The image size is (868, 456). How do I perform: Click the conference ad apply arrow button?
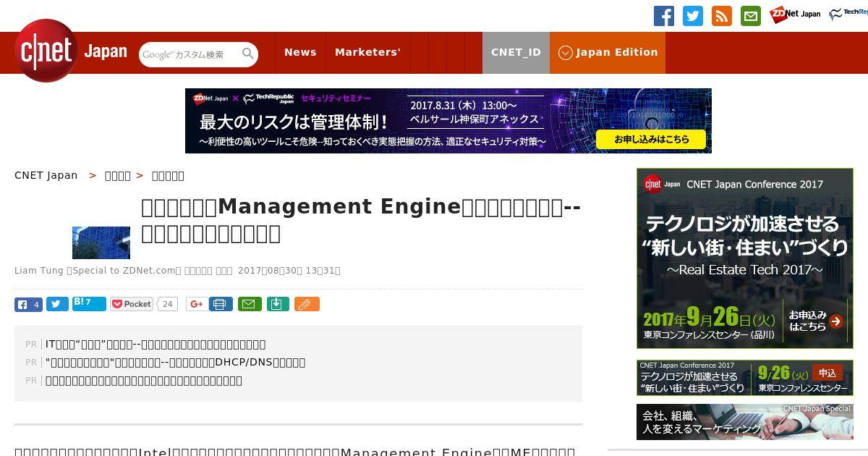coord(836,321)
